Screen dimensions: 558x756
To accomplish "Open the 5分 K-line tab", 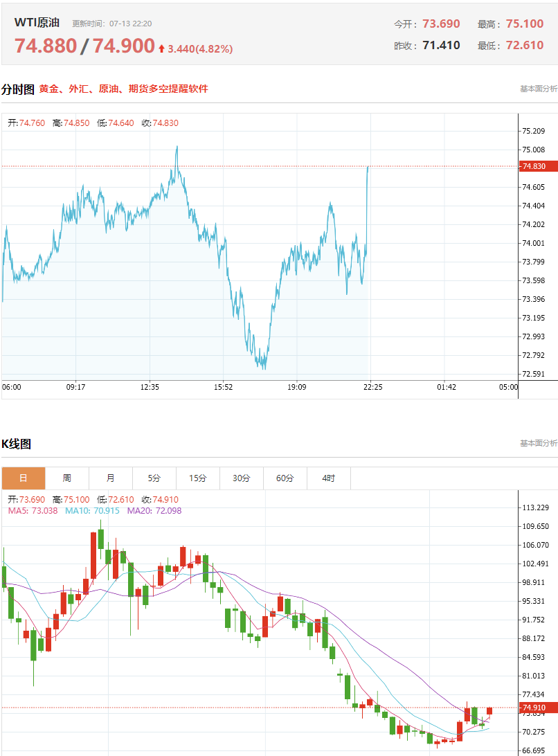I will pyautogui.click(x=154, y=478).
